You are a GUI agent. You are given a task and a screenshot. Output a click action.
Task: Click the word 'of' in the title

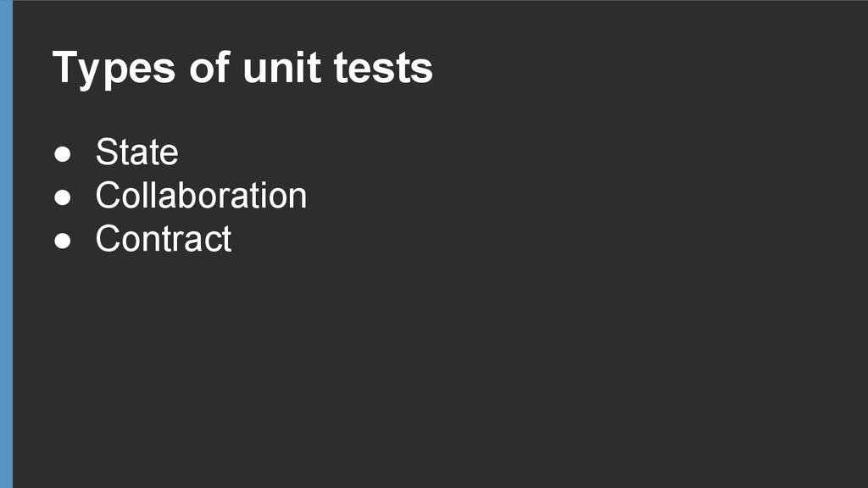coord(208,68)
